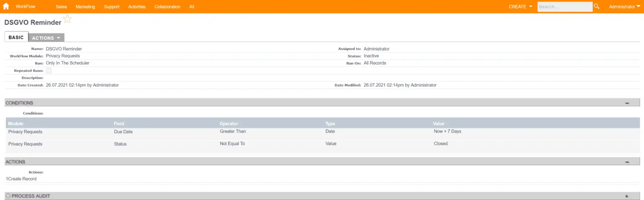This screenshot has height=200, width=644.
Task: Click the Date Created value text
Action: click(82, 85)
